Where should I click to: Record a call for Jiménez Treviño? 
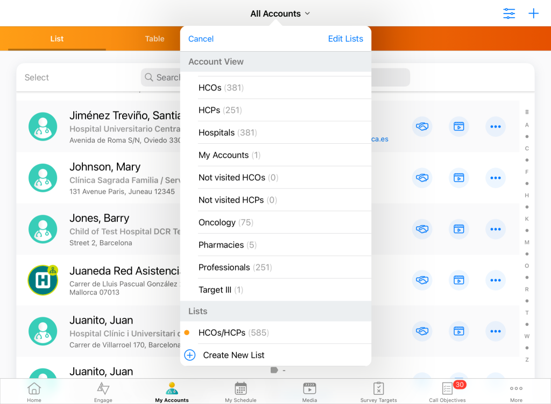[422, 126]
